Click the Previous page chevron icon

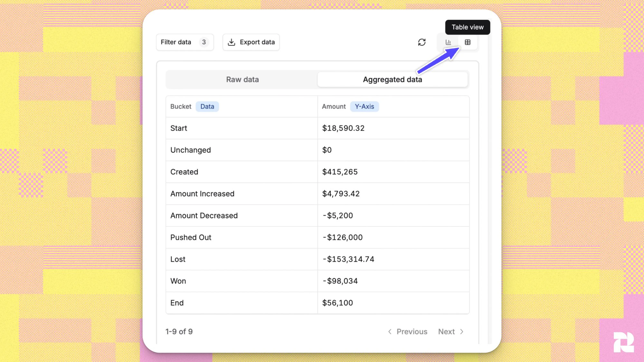pyautogui.click(x=389, y=331)
